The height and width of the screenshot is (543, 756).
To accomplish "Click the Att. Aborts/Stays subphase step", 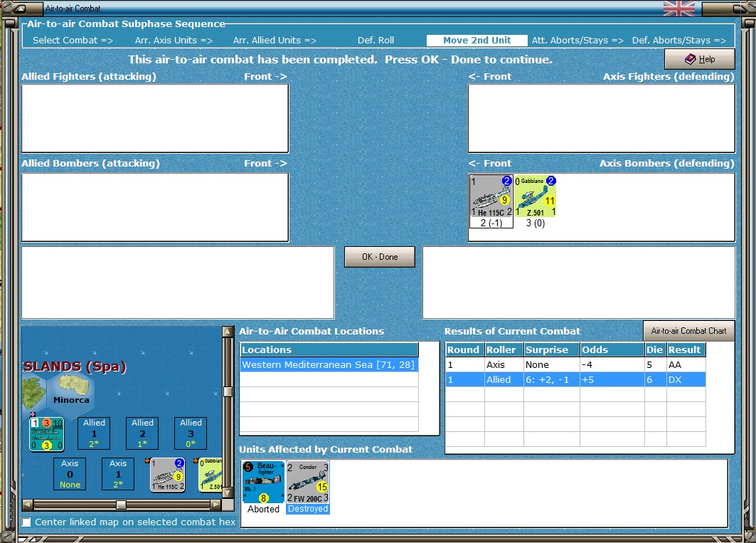I will (577, 40).
